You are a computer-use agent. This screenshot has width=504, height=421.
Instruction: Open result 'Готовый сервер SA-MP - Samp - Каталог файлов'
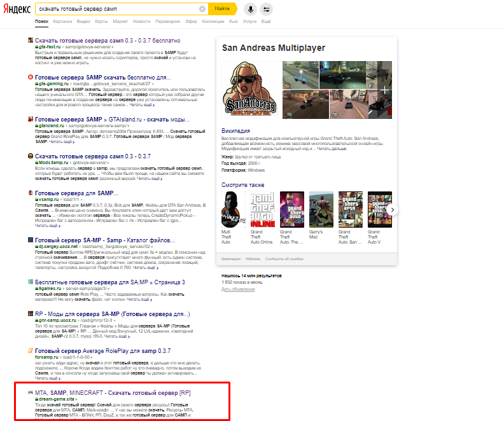[105, 240]
